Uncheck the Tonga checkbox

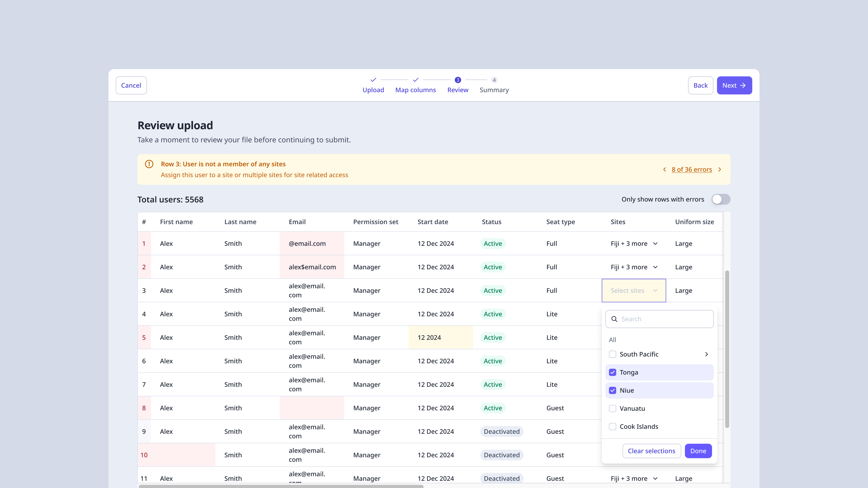click(613, 373)
